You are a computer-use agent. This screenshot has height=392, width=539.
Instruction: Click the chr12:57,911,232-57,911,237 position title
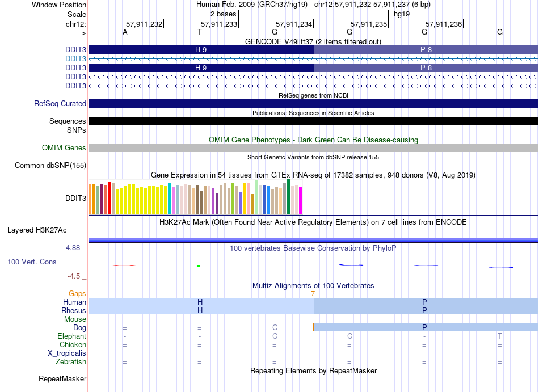click(x=372, y=5)
